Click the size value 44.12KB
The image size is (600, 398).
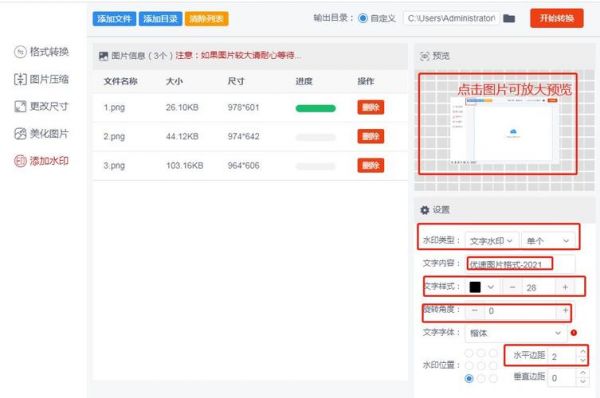(x=182, y=136)
